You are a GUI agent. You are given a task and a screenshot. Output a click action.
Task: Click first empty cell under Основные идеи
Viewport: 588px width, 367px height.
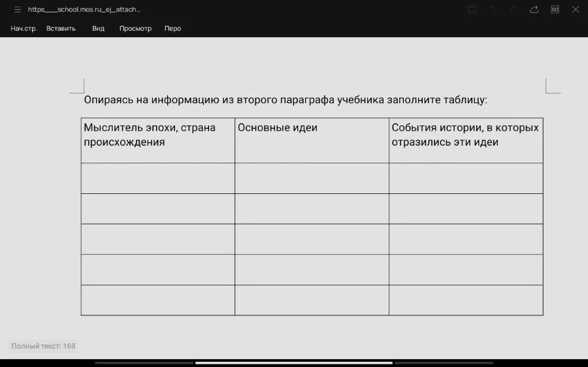coord(312,178)
